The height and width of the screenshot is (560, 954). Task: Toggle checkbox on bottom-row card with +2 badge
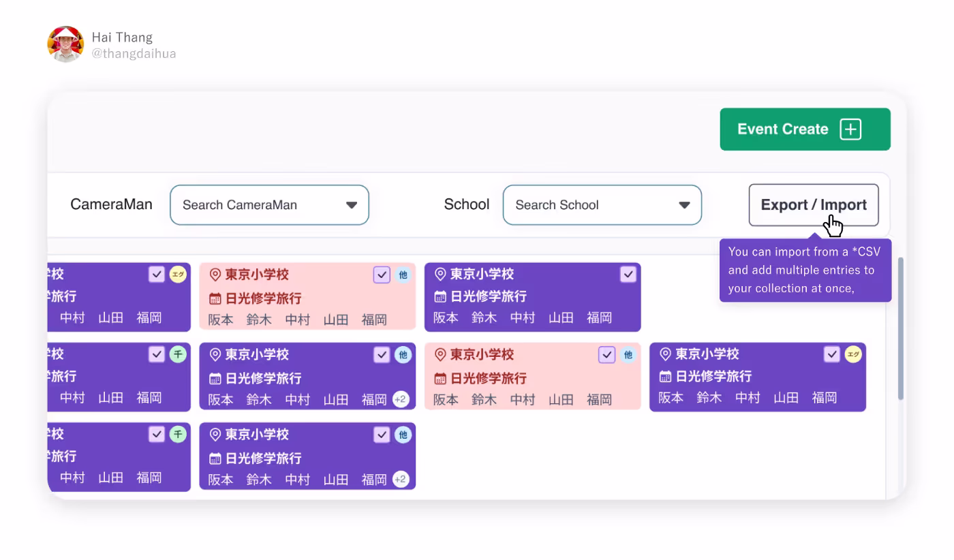pos(382,434)
